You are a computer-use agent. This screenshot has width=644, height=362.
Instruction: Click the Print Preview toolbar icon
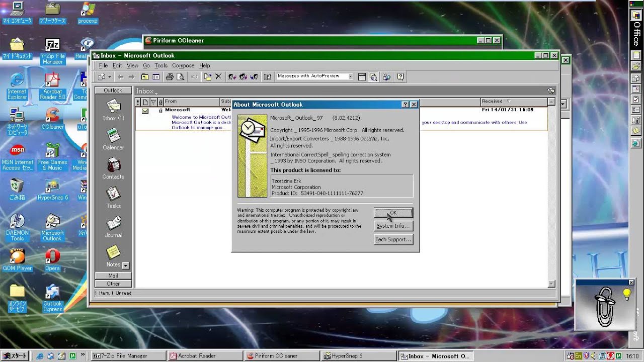[x=181, y=77]
